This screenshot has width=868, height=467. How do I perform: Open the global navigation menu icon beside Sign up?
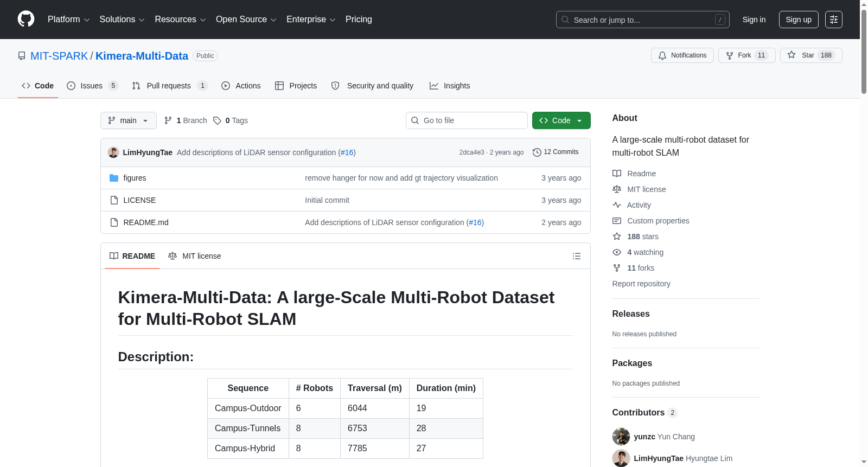834,20
